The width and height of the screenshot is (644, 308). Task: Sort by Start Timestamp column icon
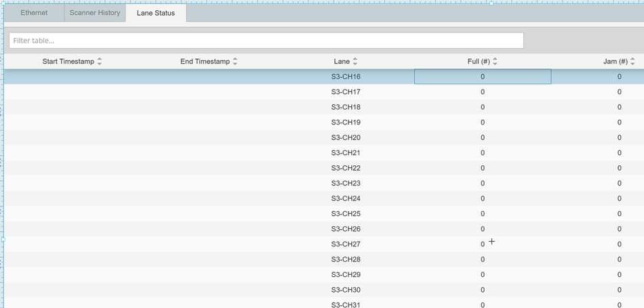point(100,62)
